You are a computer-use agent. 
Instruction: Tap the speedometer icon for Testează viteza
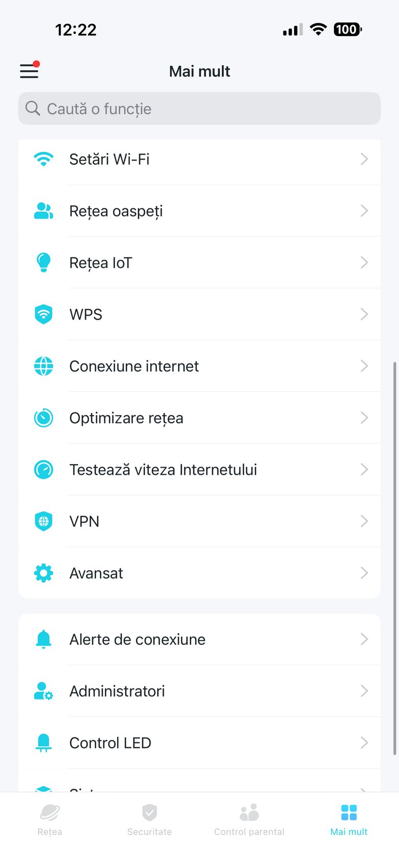(x=44, y=470)
